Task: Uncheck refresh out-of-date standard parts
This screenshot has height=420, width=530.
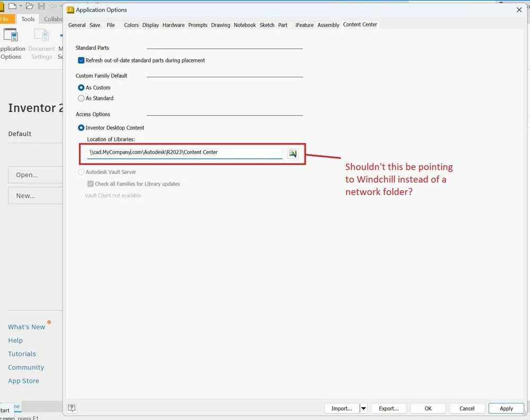Action: point(81,60)
